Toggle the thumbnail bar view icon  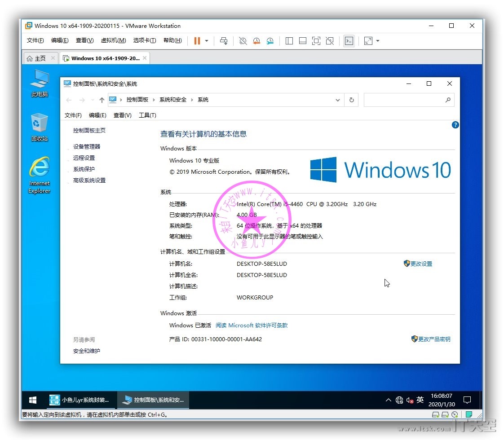click(x=302, y=41)
